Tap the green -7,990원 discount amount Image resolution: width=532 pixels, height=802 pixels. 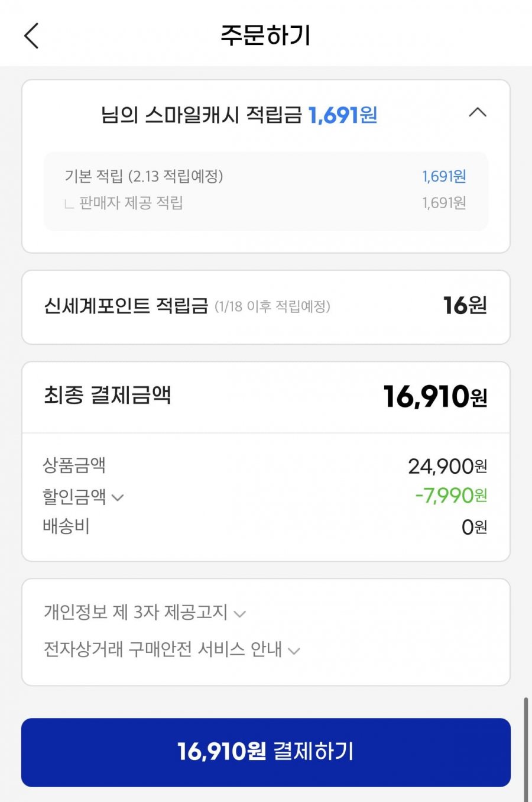tap(451, 496)
